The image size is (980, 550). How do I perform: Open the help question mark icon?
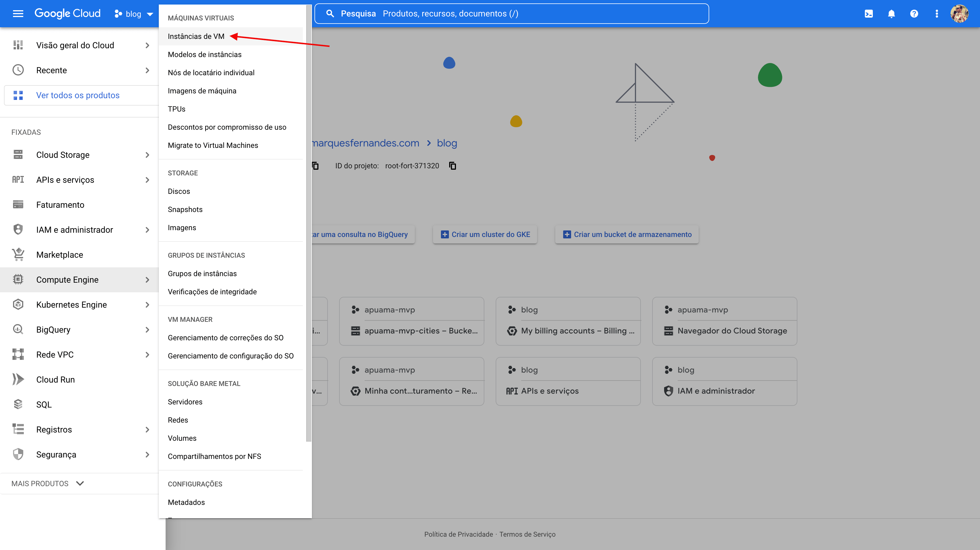[914, 14]
